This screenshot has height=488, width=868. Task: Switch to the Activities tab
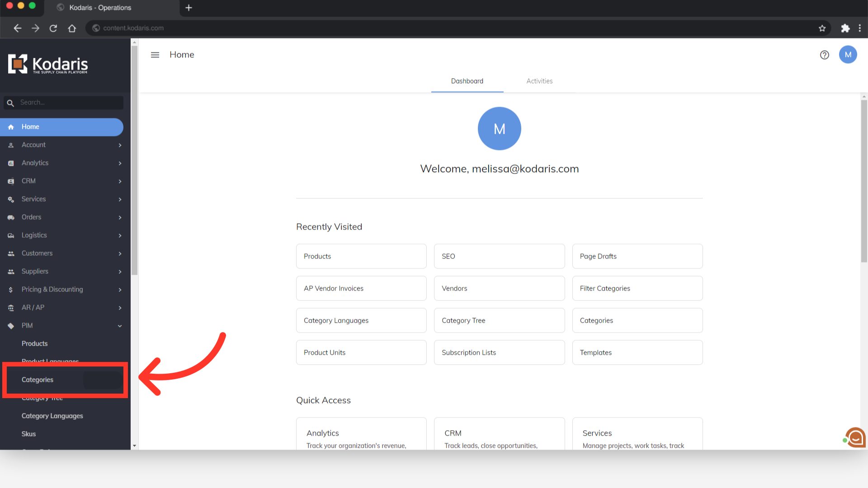pos(539,81)
